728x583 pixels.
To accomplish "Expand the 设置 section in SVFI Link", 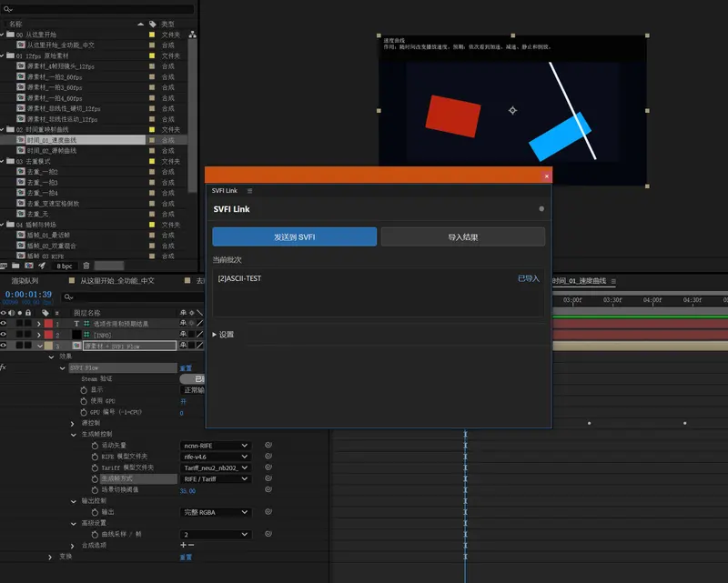I will 223,334.
